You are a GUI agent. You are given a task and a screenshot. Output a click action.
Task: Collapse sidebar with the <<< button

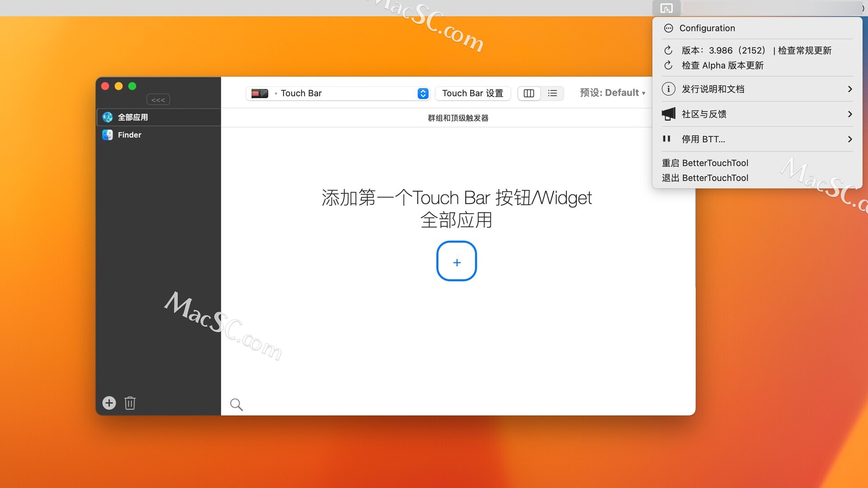point(158,99)
